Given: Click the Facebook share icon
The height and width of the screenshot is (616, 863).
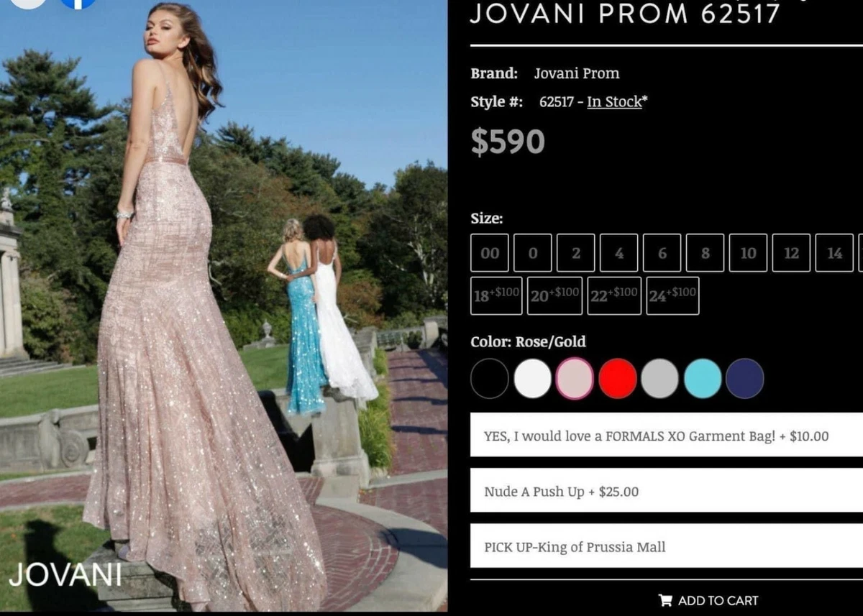Looking at the screenshot, I should point(78,3).
